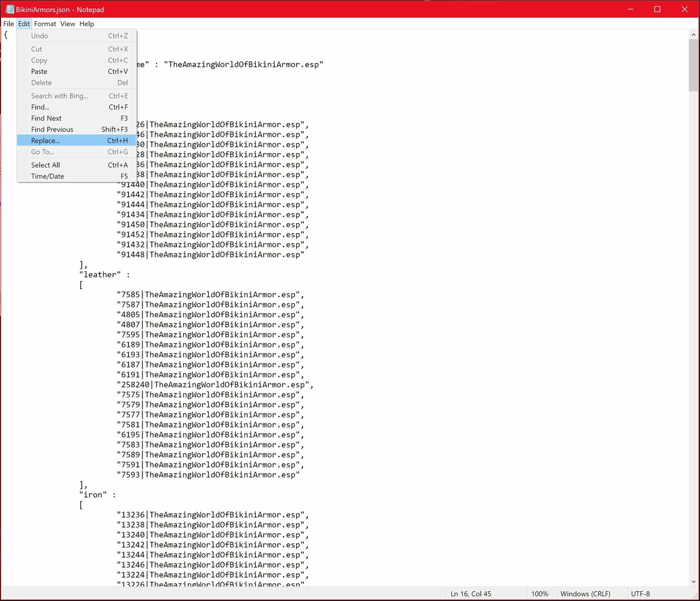
Task: Click the 100% zoom status entry
Action: click(540, 594)
